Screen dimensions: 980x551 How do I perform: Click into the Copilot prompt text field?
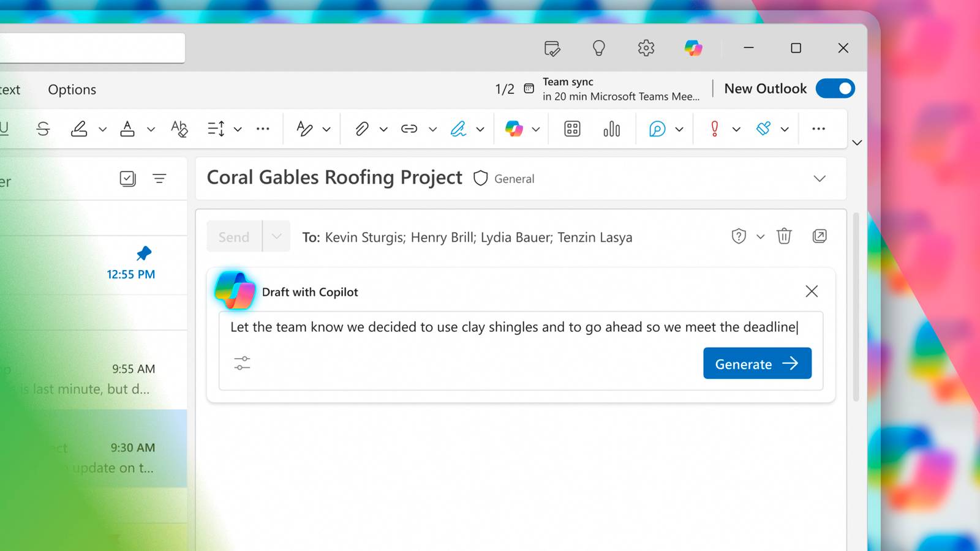coord(513,328)
